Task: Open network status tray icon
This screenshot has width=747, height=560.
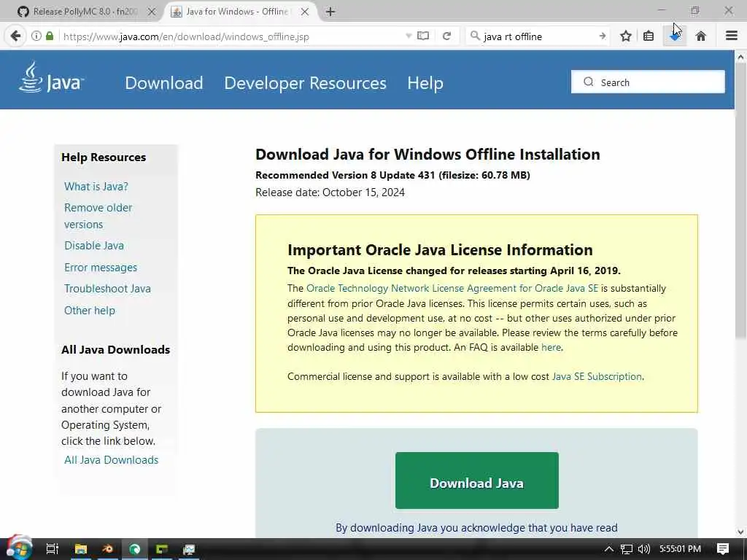Action: 627,549
